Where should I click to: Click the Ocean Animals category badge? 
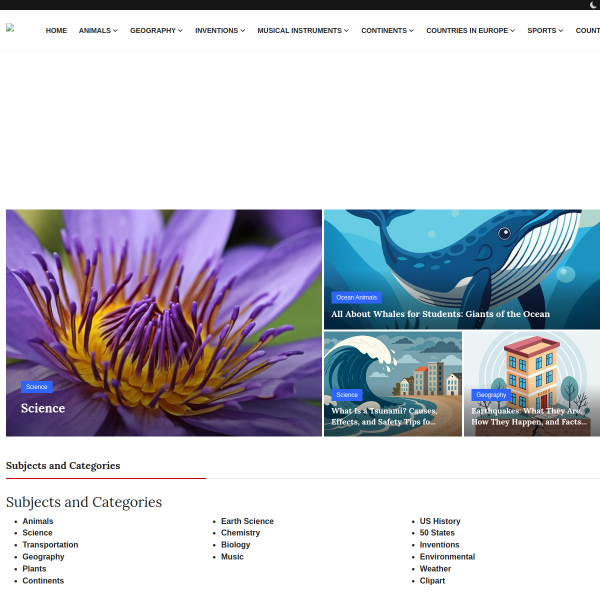click(x=357, y=297)
